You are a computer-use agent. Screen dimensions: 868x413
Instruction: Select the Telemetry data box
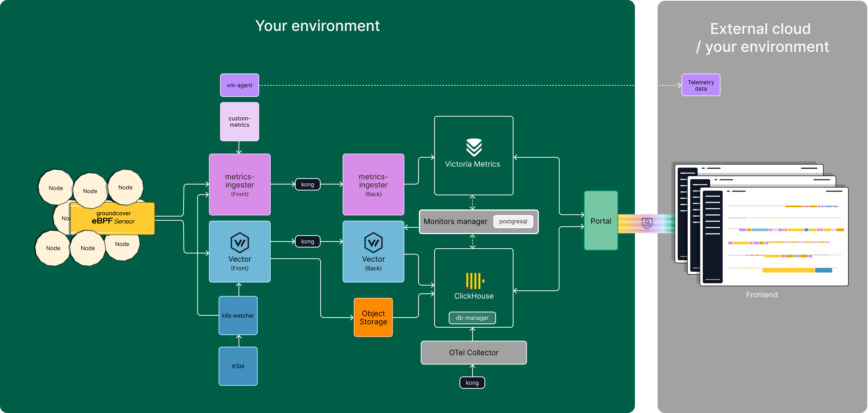[700, 85]
